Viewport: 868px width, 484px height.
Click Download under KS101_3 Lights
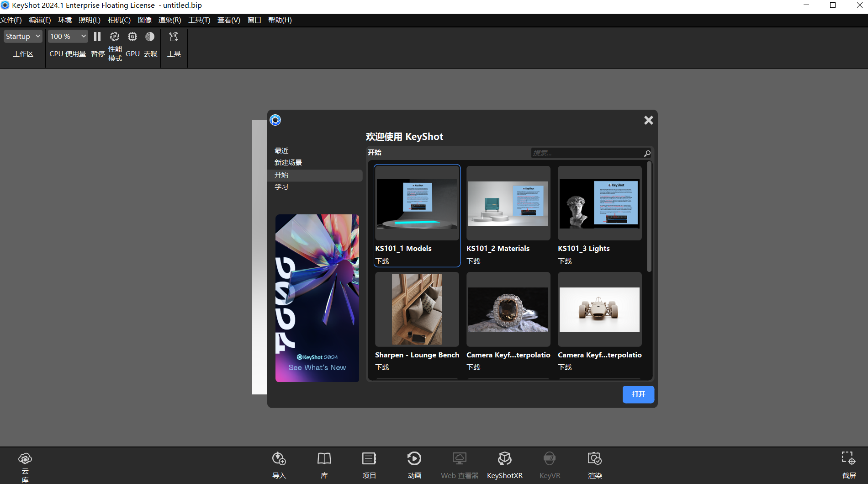565,261
